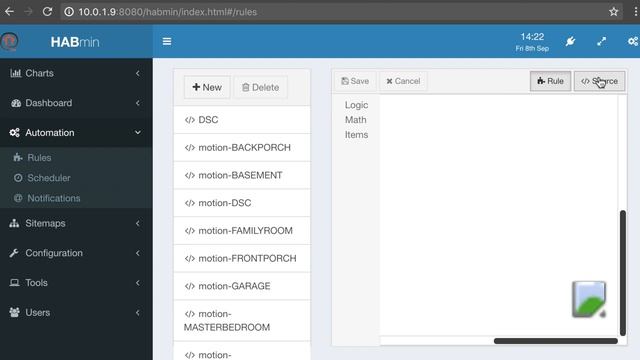
Task: Click the trash can in rule workspace
Action: point(589,299)
